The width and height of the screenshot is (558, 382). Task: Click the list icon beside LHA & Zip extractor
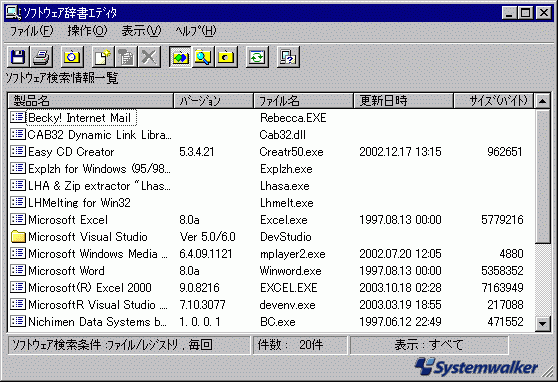pyautogui.click(x=18, y=185)
